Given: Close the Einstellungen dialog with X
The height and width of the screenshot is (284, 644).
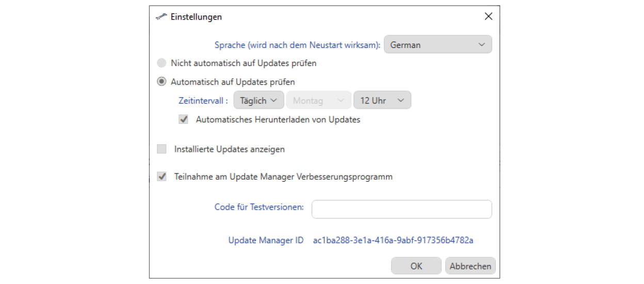Looking at the screenshot, I should tap(488, 17).
